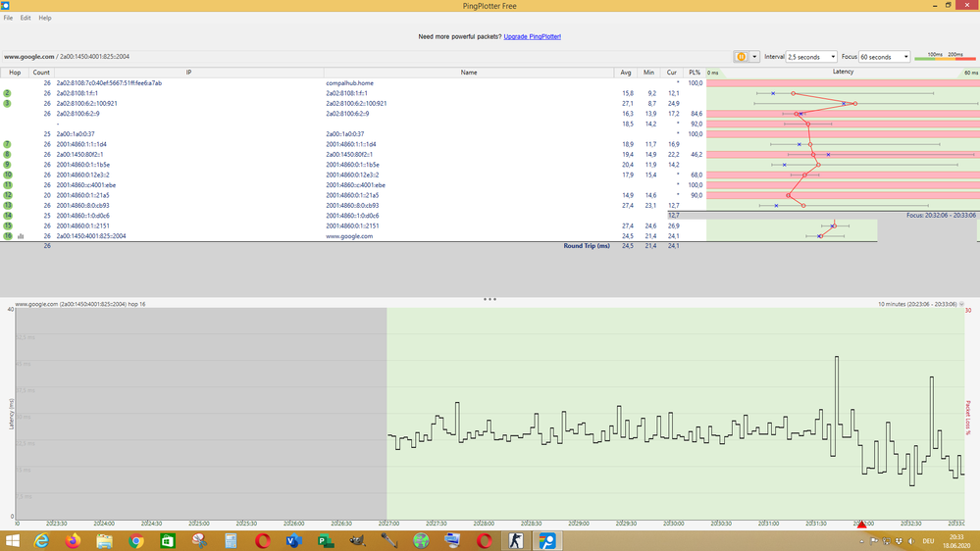Viewport: 980px width, 551px height.
Task: Pause the trace with the orange button
Action: point(741,57)
